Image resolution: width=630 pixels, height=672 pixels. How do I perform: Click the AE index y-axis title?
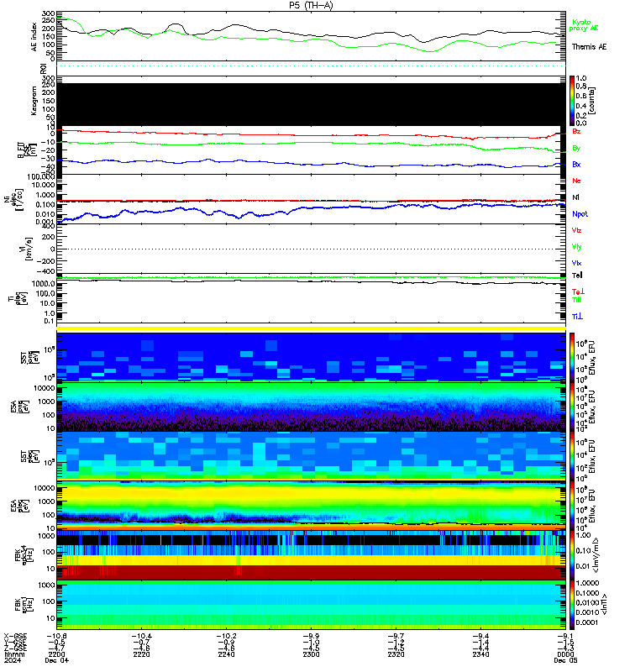pos(34,37)
